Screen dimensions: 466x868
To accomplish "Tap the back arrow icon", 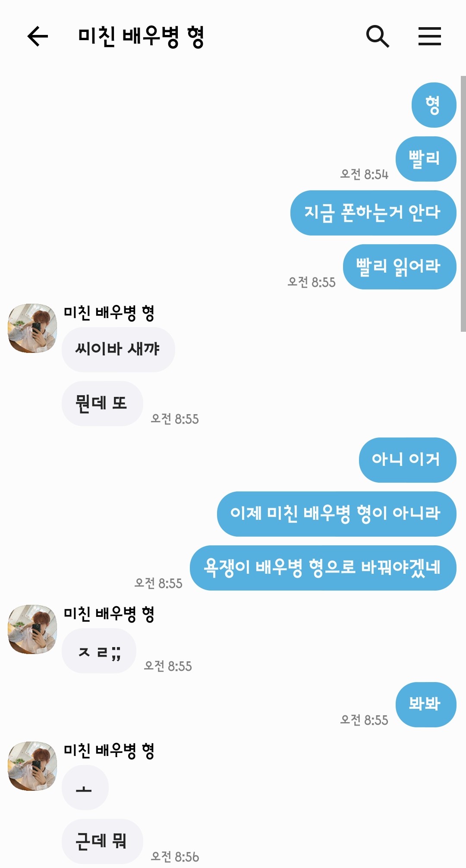I will (38, 36).
